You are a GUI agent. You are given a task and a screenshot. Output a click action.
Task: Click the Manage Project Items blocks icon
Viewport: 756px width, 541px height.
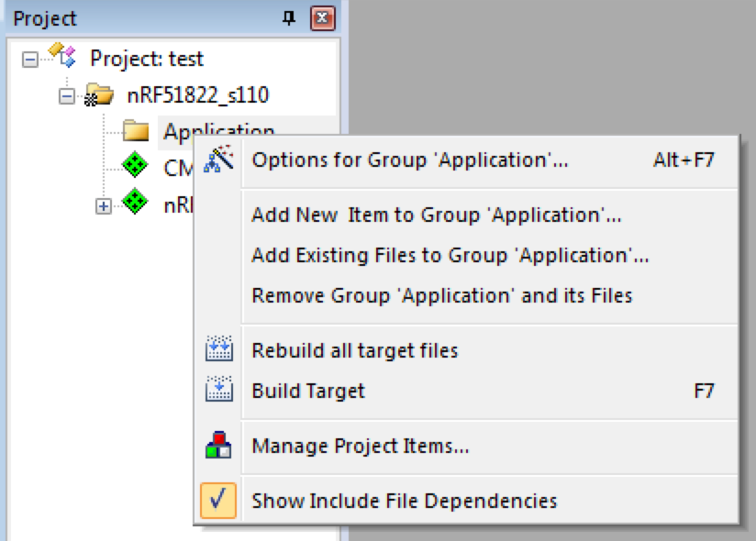coord(218,447)
